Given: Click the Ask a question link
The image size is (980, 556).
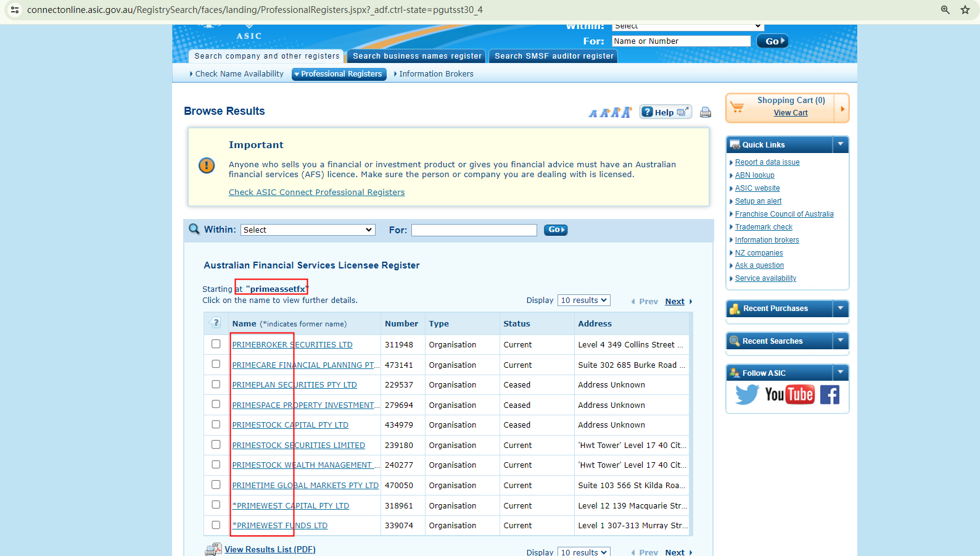Looking at the screenshot, I should tap(759, 265).
